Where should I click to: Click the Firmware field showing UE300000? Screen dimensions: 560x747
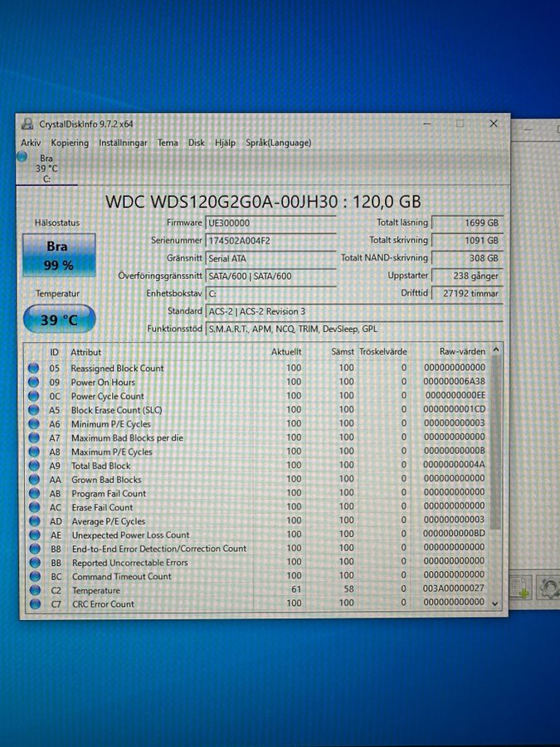point(270,223)
